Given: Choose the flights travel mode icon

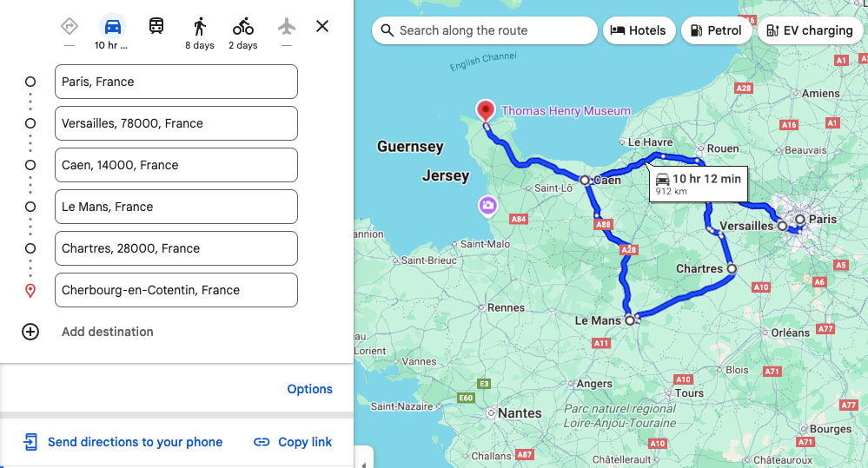Looking at the screenshot, I should coord(287,26).
